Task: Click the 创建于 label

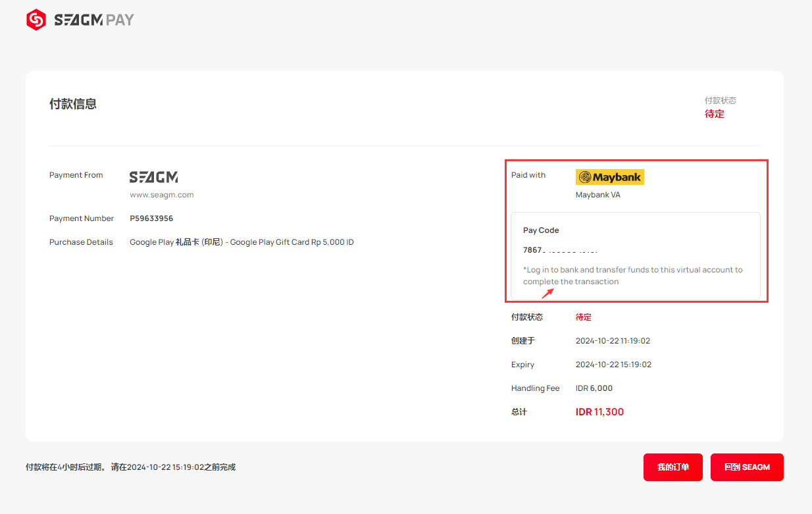Action: (523, 341)
